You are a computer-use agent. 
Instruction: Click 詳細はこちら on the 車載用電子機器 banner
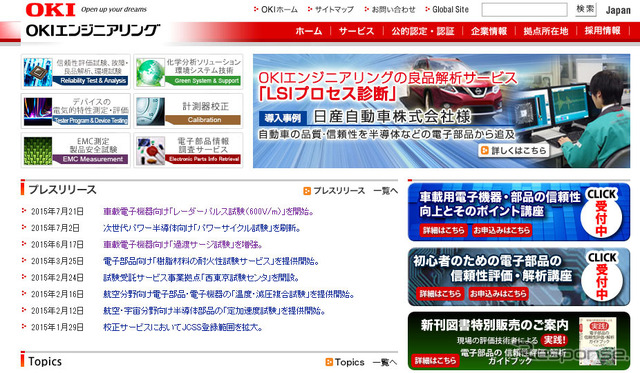(x=444, y=230)
